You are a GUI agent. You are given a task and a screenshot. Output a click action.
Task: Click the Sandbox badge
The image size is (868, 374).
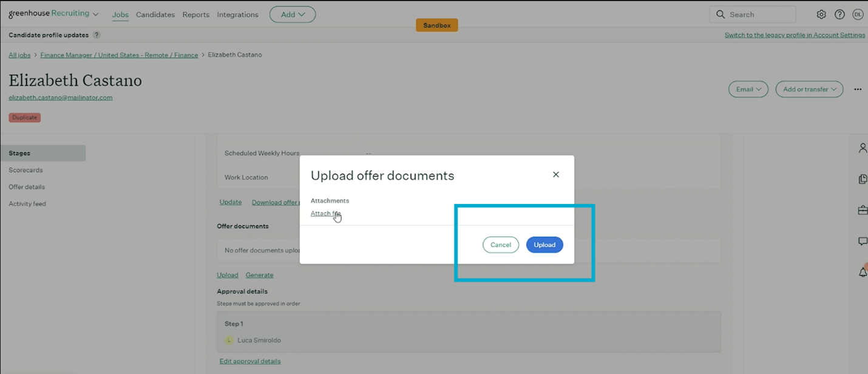[x=437, y=25]
